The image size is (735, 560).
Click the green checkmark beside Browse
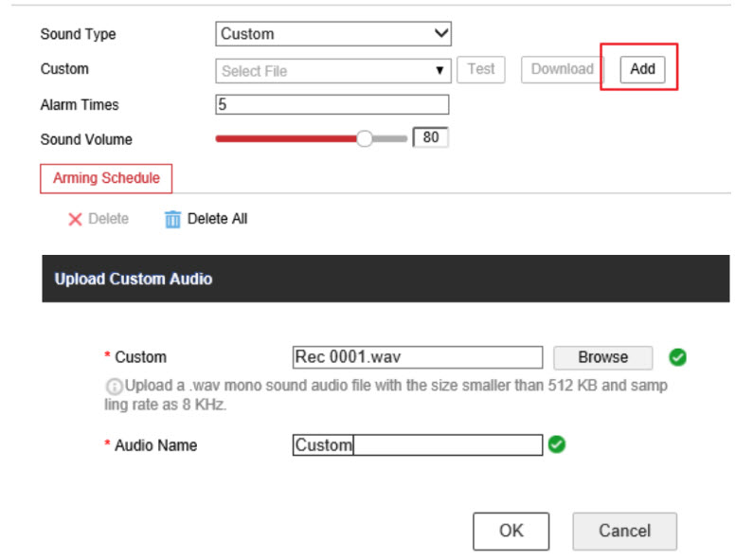coord(677,357)
